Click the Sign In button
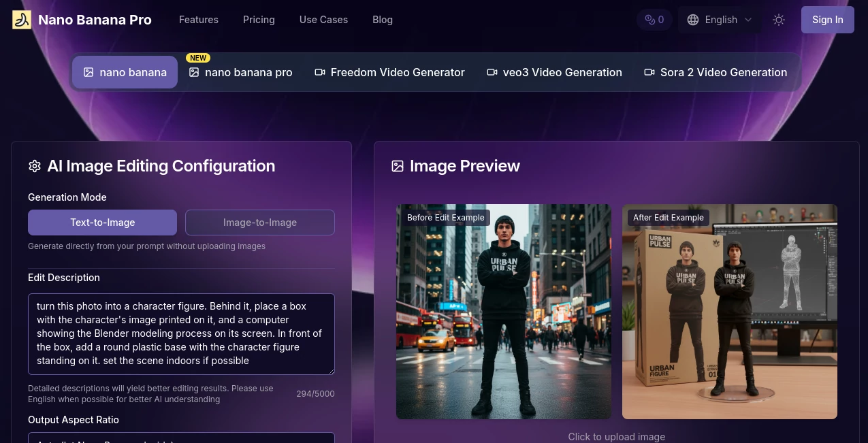 827,20
